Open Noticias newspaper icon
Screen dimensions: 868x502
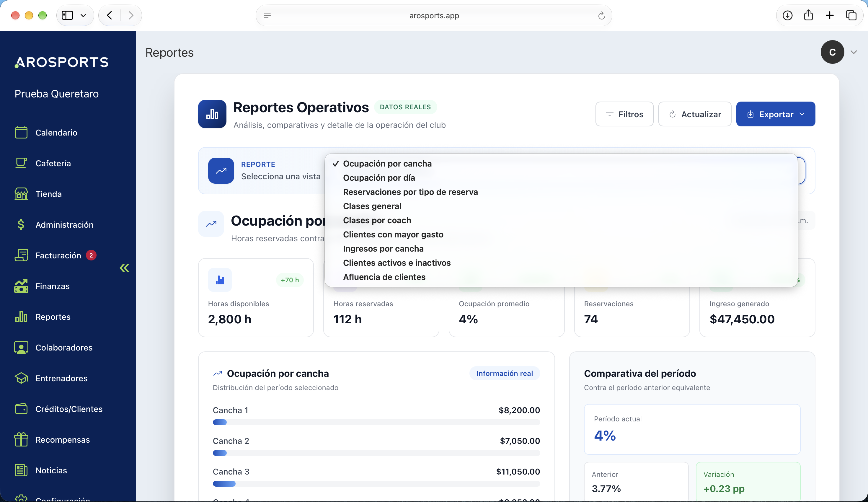[21, 470]
